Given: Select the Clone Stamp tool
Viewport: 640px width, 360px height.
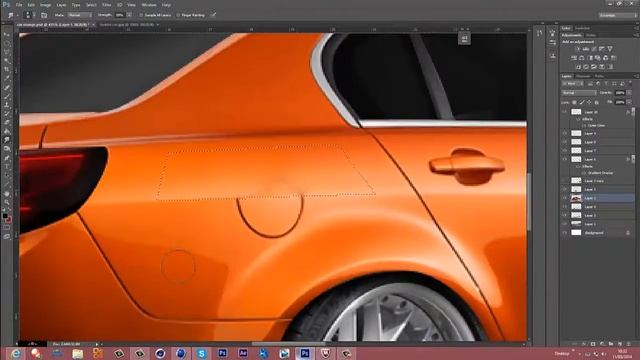Looking at the screenshot, I should coord(7,105).
